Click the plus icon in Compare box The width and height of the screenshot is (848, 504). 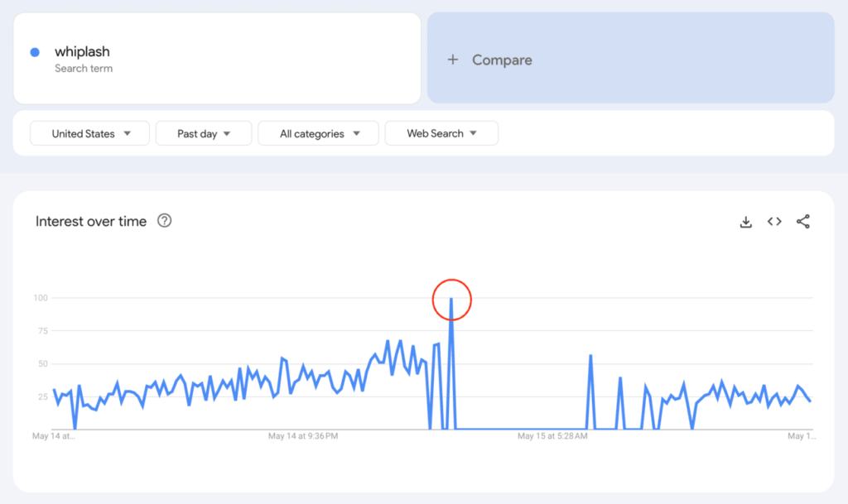coord(453,60)
